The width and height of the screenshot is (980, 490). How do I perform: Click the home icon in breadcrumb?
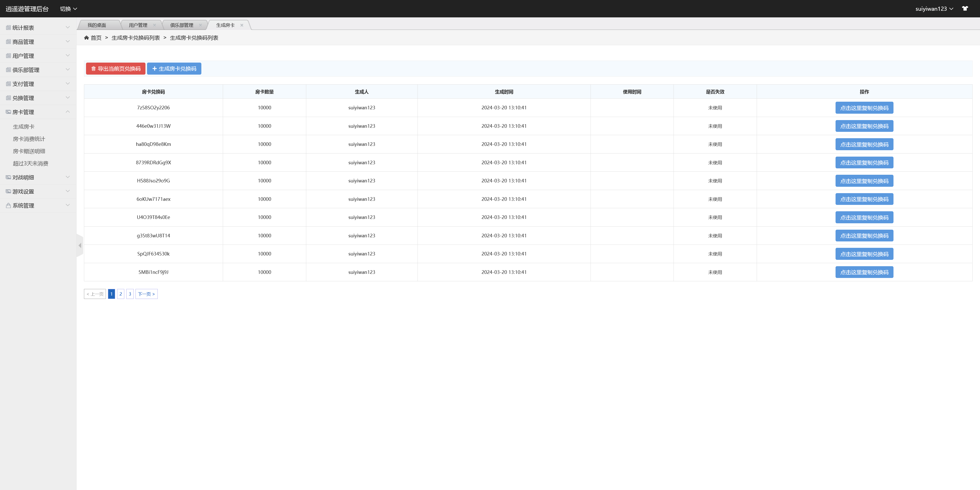[86, 38]
